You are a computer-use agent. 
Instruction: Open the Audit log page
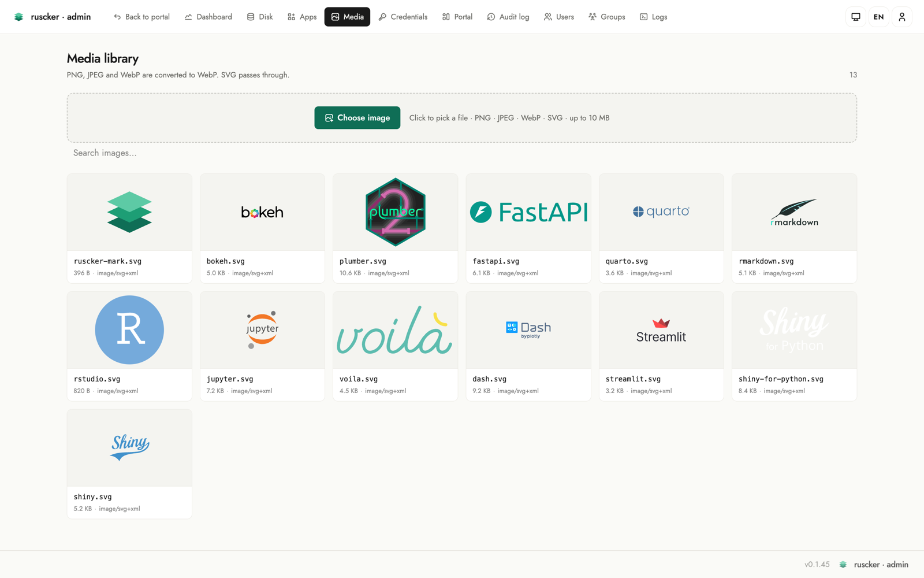508,17
